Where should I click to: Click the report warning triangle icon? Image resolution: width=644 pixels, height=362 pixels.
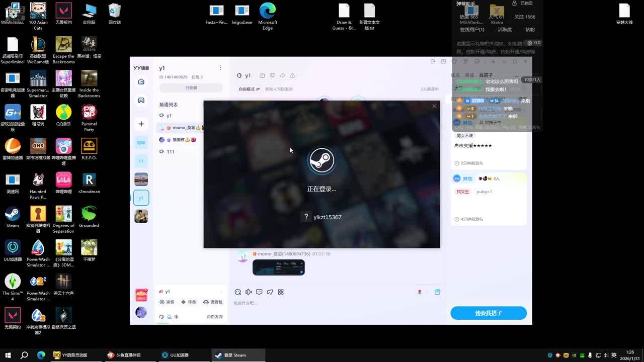(292, 75)
